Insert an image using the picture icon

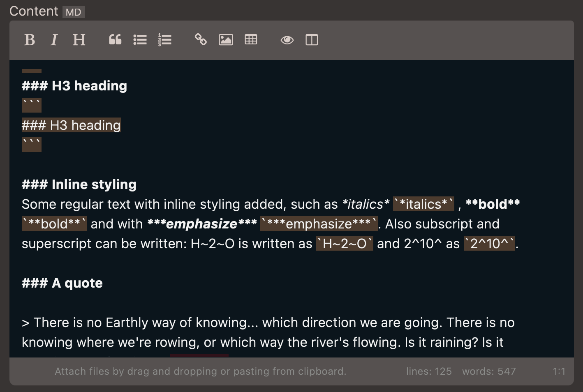point(226,40)
